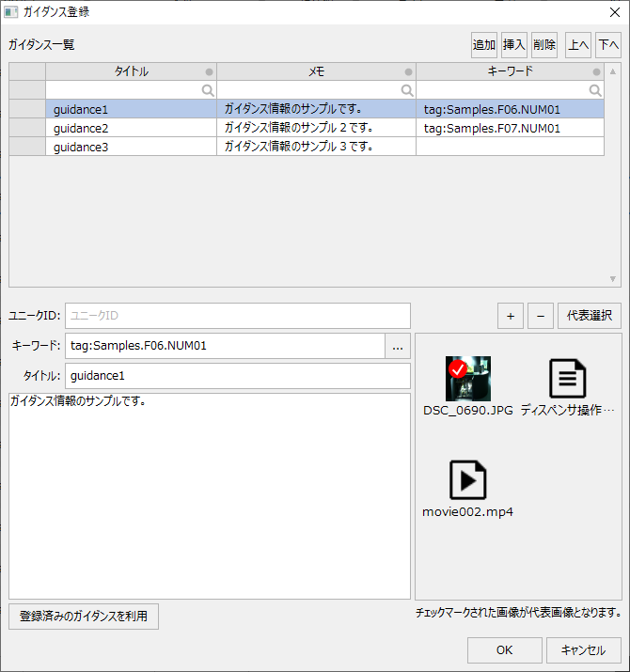Click the search icon in メモ filter
The width and height of the screenshot is (630, 672).
click(x=407, y=90)
